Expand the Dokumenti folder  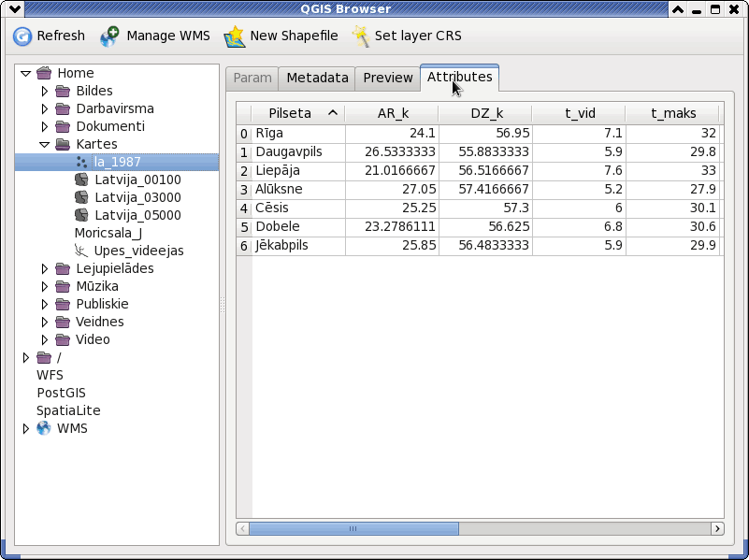click(45, 126)
